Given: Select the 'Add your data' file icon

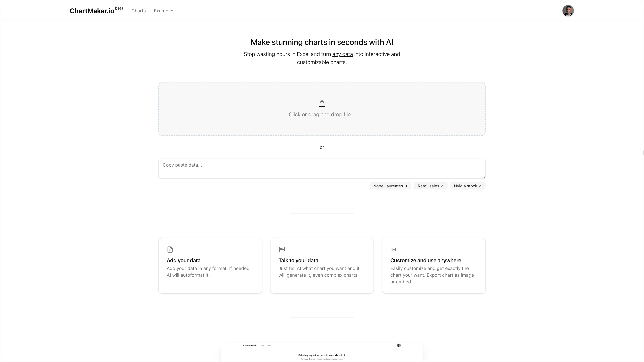Looking at the screenshot, I should (170, 249).
